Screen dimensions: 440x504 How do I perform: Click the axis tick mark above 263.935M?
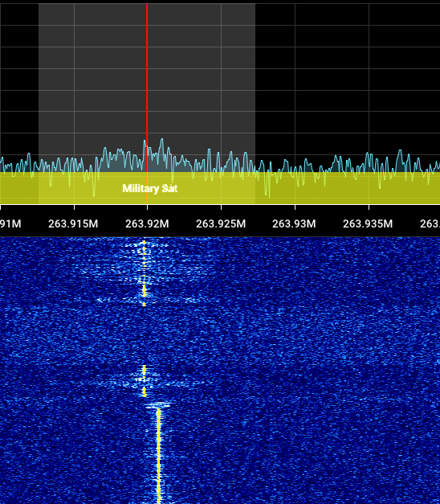click(x=369, y=207)
